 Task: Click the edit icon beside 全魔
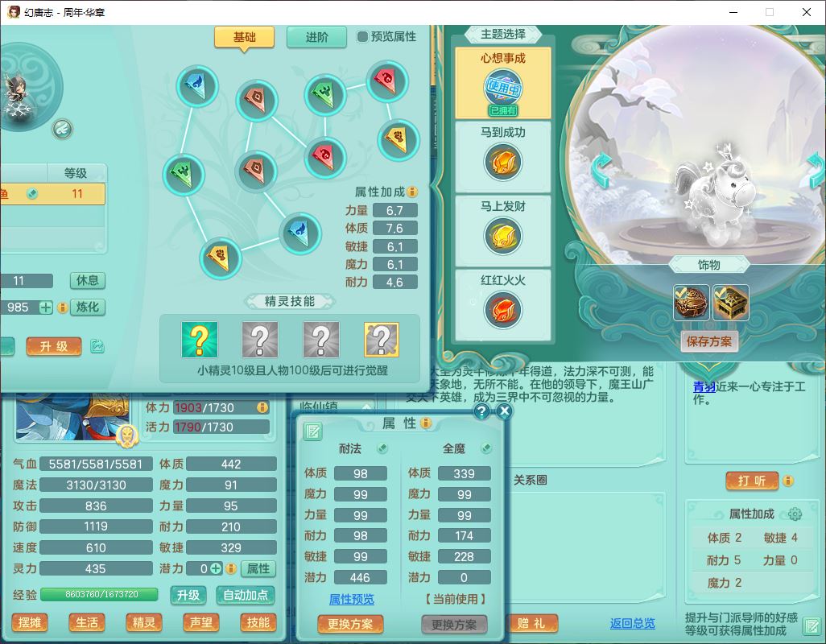pyautogui.click(x=486, y=448)
